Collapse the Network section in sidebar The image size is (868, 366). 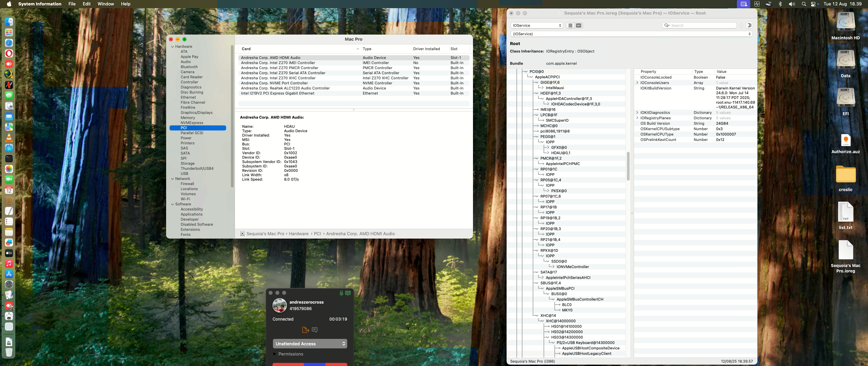(x=173, y=179)
